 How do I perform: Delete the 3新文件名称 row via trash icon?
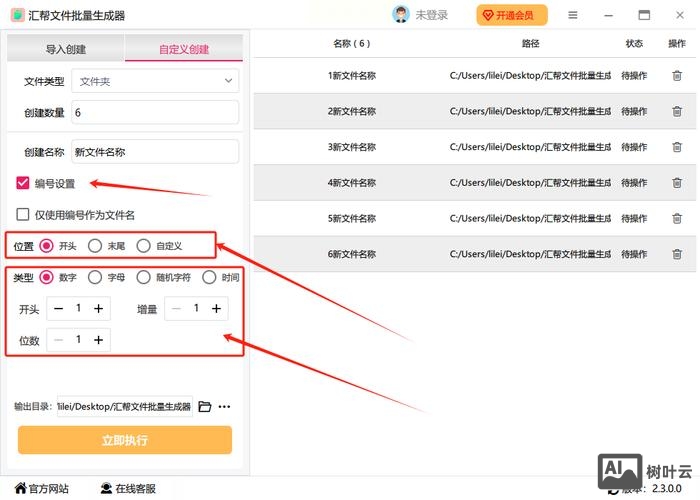676,147
